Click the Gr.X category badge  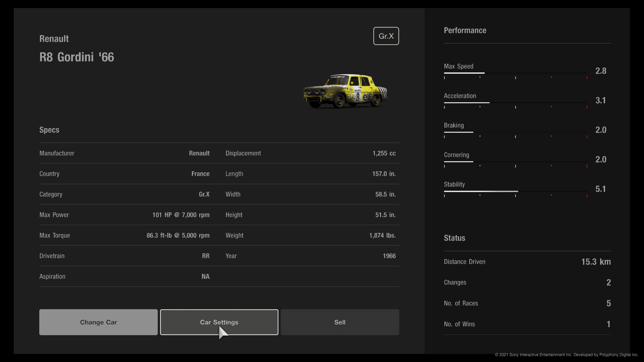(x=386, y=36)
